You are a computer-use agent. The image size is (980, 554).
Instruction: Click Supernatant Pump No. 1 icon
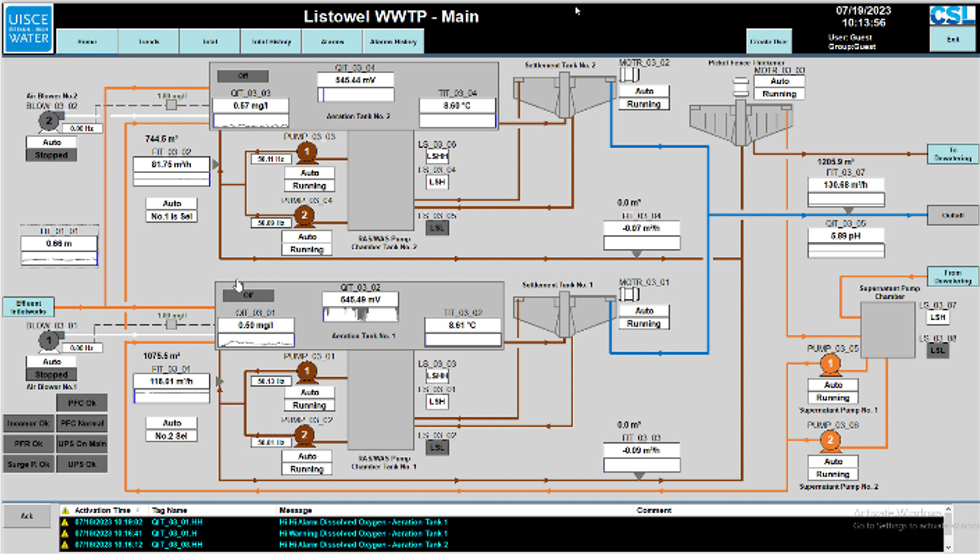click(830, 364)
